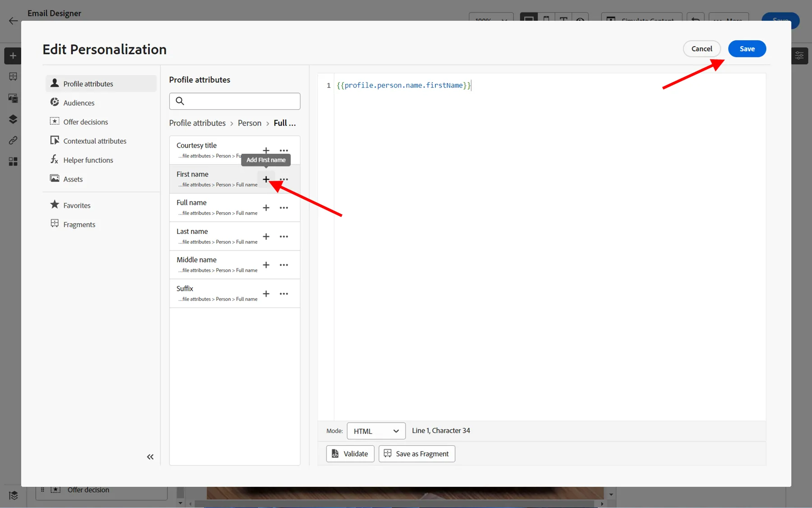This screenshot has width=812, height=508.
Task: Navigate to Person breadcrumb
Action: (x=249, y=123)
